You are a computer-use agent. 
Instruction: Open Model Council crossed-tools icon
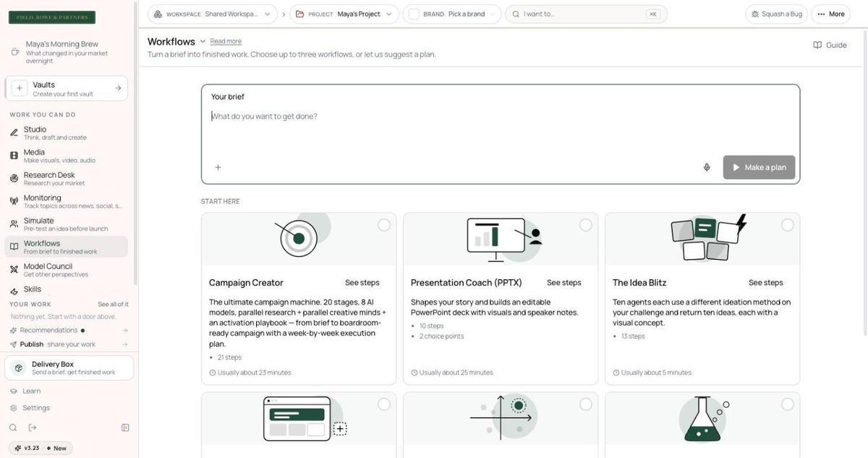[14, 270]
